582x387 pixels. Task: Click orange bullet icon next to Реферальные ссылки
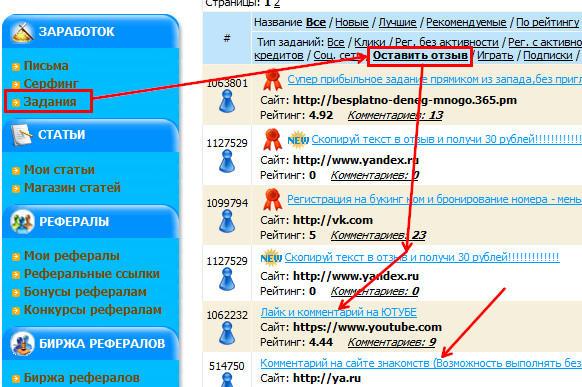[x=16, y=275]
